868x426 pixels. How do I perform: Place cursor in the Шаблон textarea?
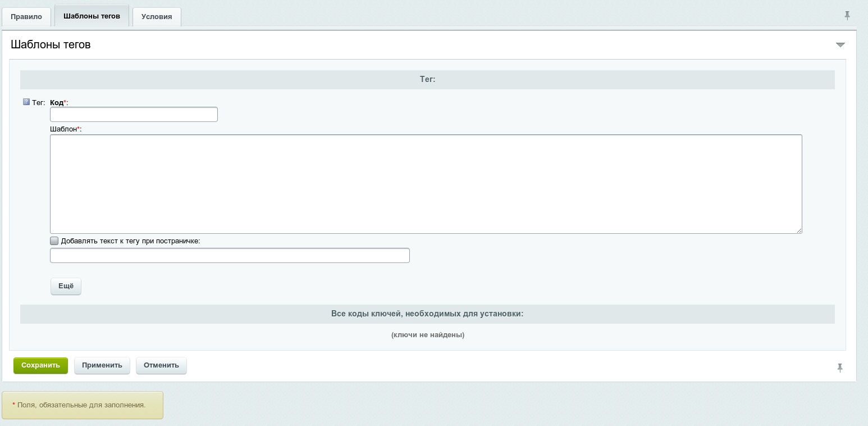coord(426,184)
